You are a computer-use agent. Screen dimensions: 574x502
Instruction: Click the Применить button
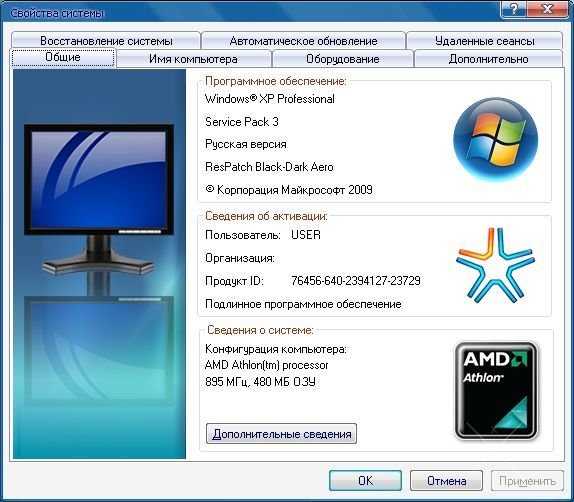(527, 480)
